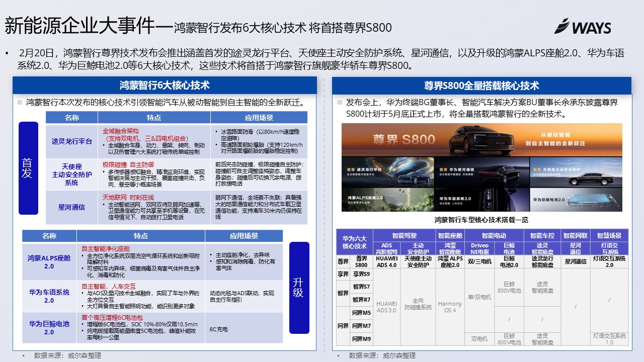
Task: Click the HUAWEI ADS 3.0 cell
Action: pyautogui.click(x=387, y=307)
